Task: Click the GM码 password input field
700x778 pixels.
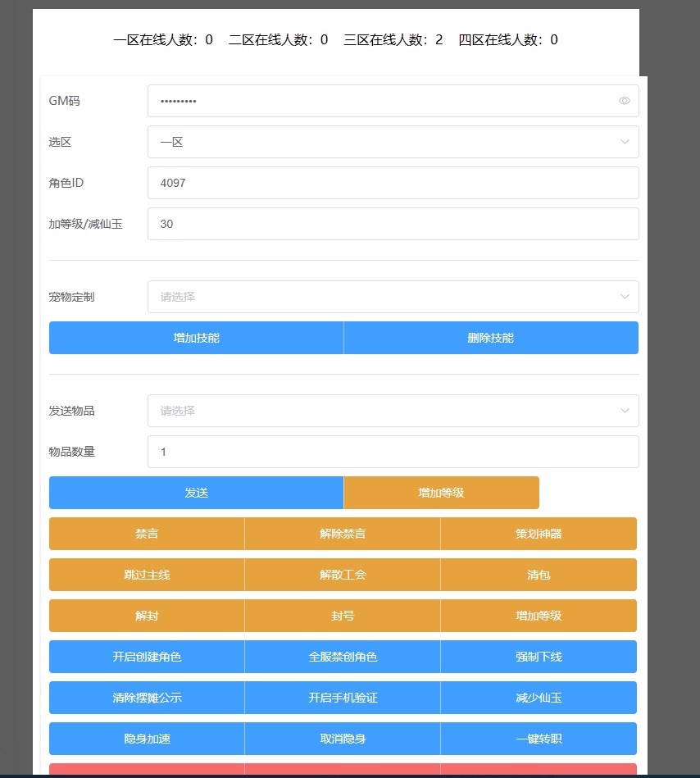Action: [393, 101]
